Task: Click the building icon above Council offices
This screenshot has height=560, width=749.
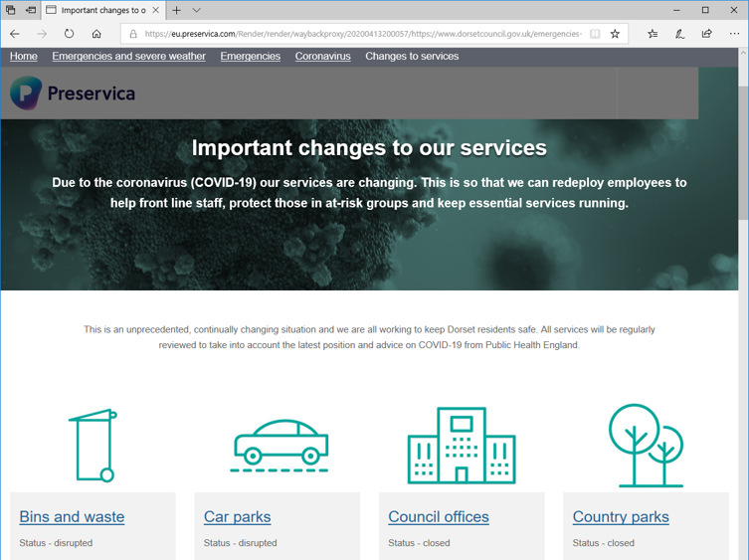Action: pyautogui.click(x=462, y=446)
